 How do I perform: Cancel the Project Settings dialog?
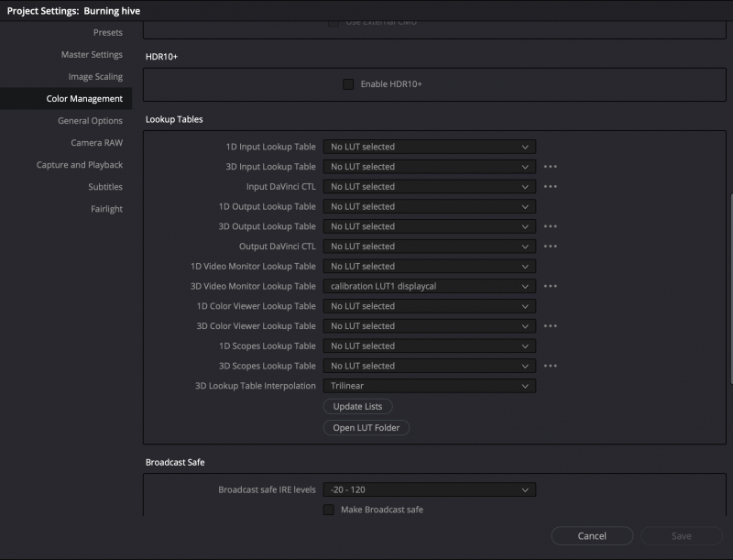pyautogui.click(x=592, y=536)
